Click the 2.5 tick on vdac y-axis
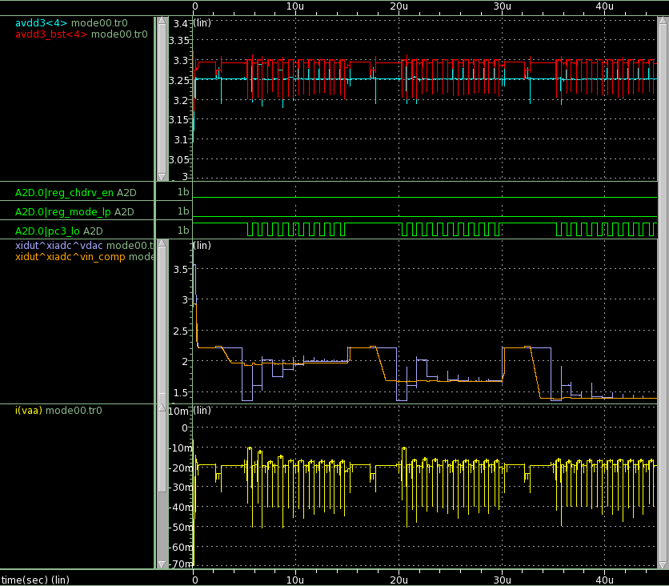The image size is (669, 586). pyautogui.click(x=180, y=331)
